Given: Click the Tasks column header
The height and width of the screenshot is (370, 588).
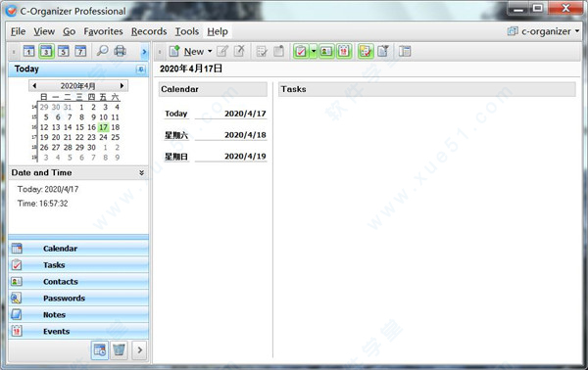Looking at the screenshot, I should click(x=426, y=89).
